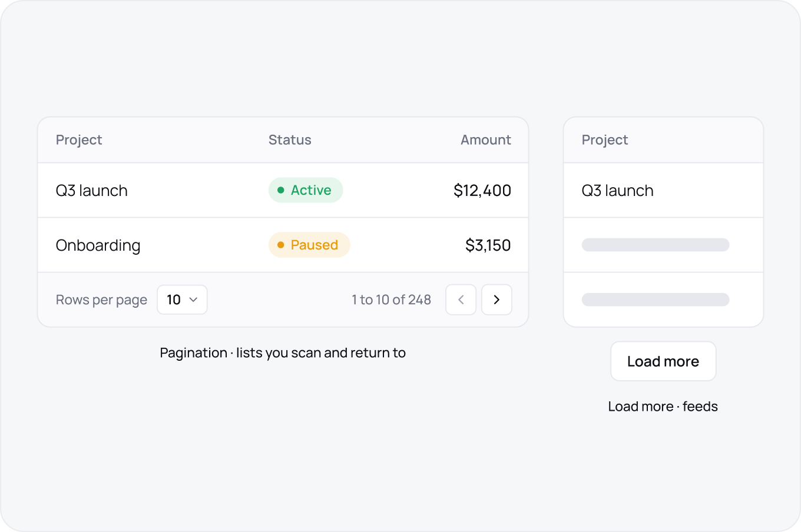The width and height of the screenshot is (801, 532).
Task: Go to previous page with left chevron
Action: pyautogui.click(x=461, y=300)
